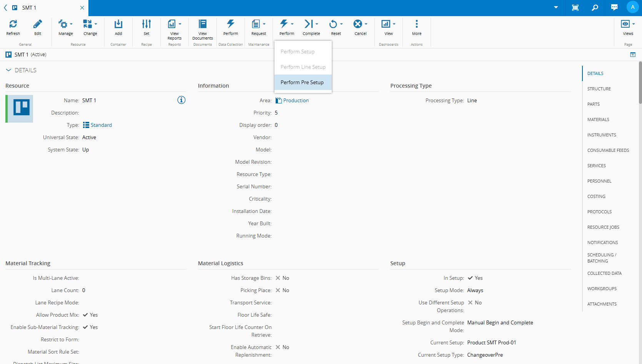Go to RESOURCE JOBS section

[603, 227]
